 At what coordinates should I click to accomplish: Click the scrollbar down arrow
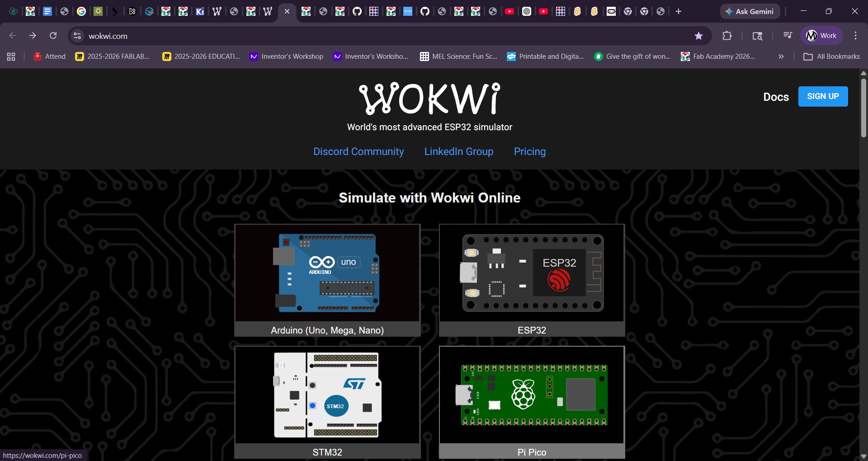863,456
